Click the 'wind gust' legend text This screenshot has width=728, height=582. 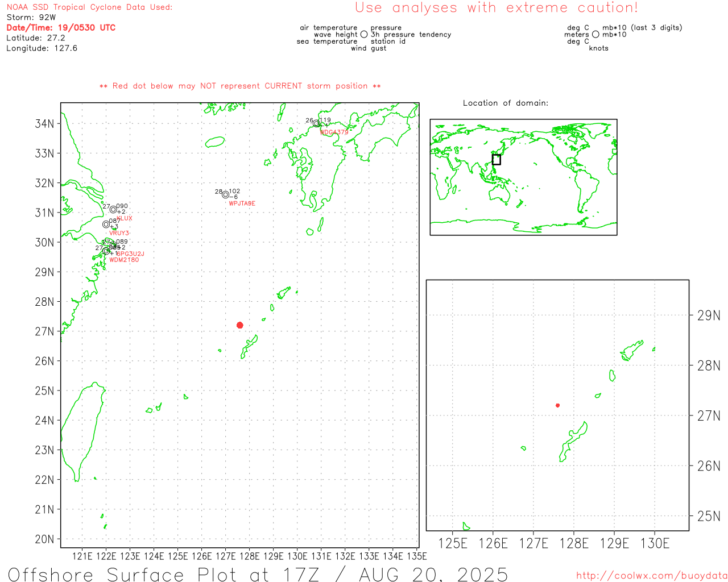point(369,48)
